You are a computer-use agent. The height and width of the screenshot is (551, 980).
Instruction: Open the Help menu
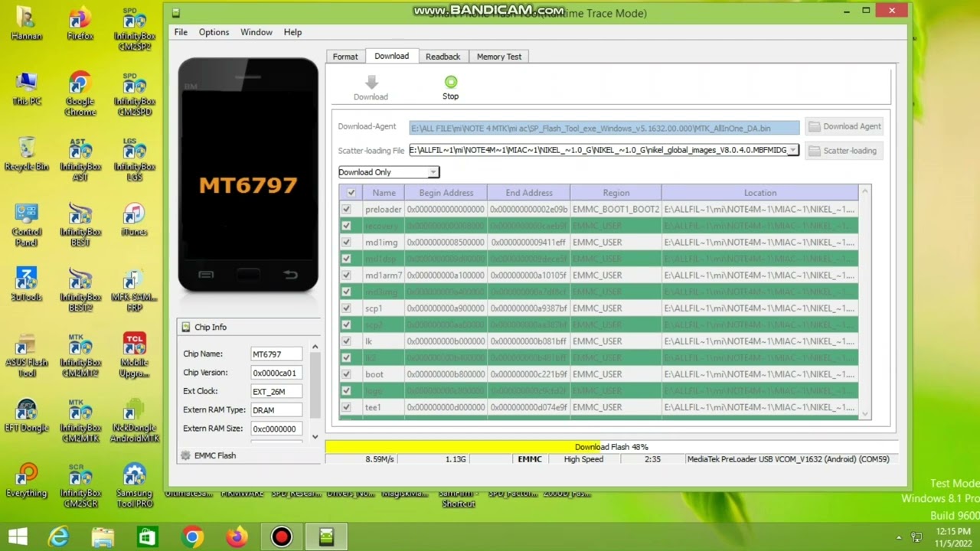(292, 32)
